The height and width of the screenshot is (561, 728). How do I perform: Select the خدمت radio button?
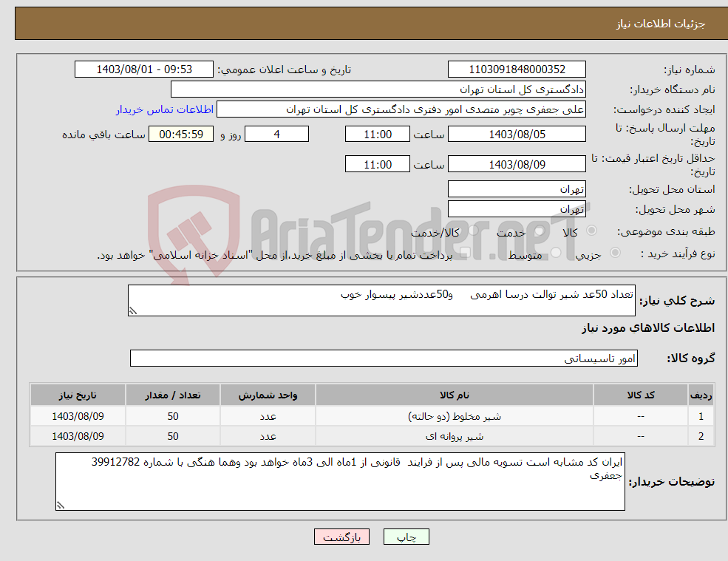click(x=539, y=231)
